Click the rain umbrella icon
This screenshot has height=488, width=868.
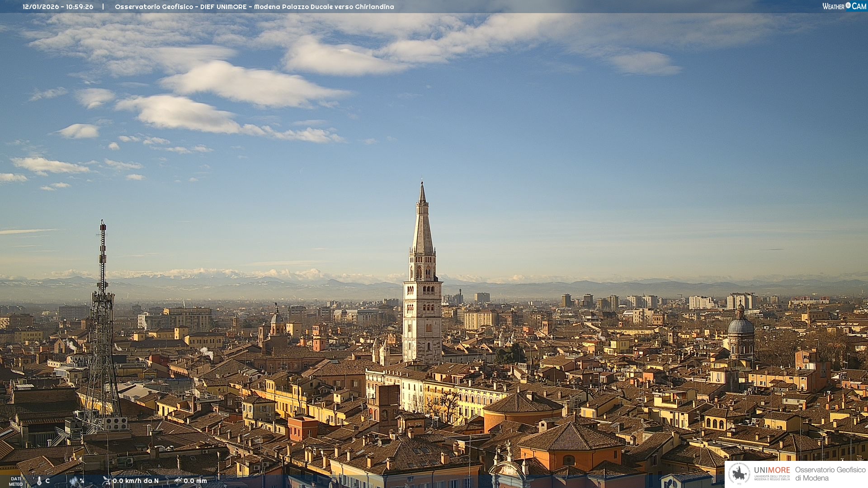[x=178, y=481]
